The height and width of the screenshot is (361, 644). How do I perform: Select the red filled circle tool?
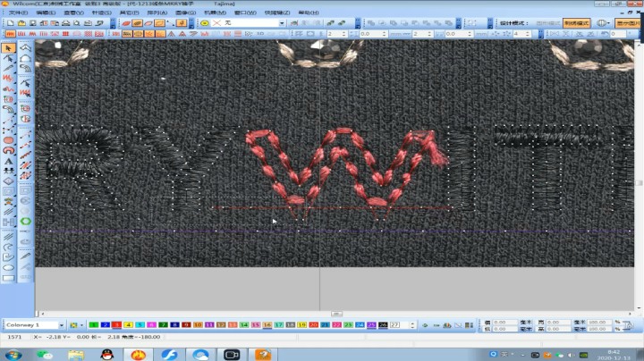(8, 140)
